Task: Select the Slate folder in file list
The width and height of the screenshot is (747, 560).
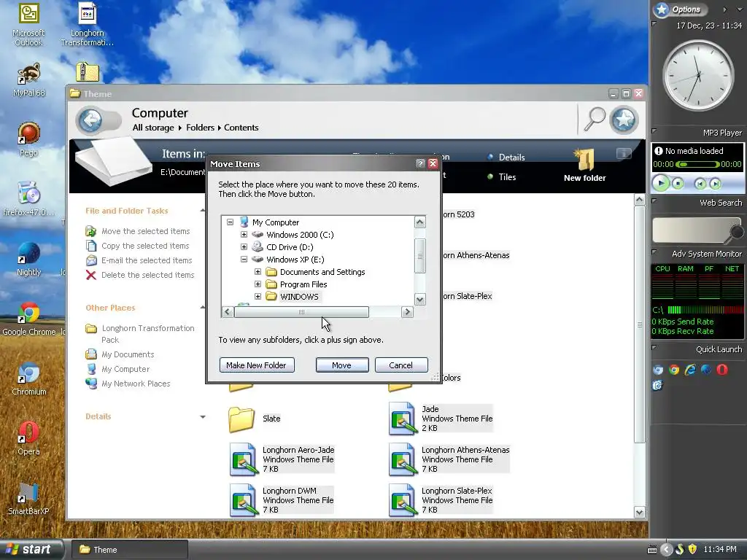Action: point(255,419)
